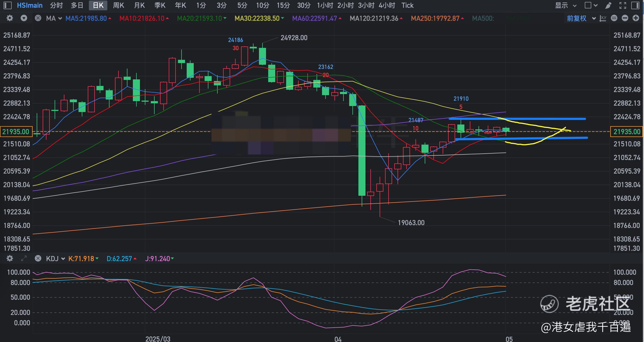Zoom out chart with minus icon
This screenshot has width=644, height=342.
pyautogui.click(x=625, y=18)
